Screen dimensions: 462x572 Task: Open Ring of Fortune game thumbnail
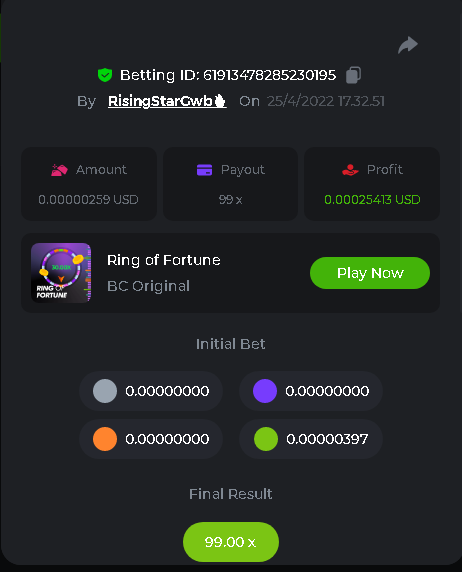coord(61,273)
